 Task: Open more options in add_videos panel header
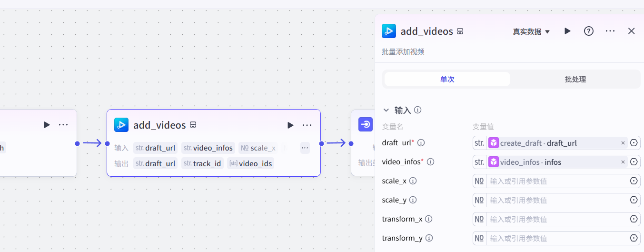point(610,31)
